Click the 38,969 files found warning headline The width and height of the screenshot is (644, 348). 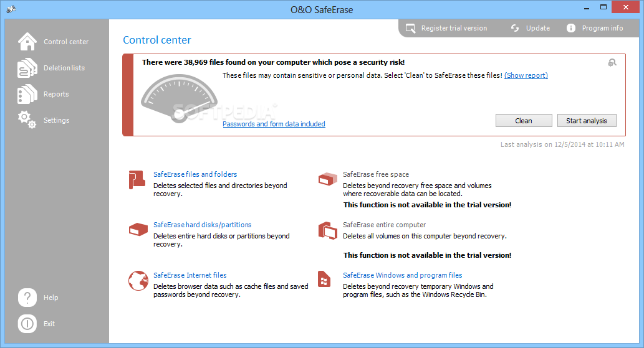tap(273, 62)
